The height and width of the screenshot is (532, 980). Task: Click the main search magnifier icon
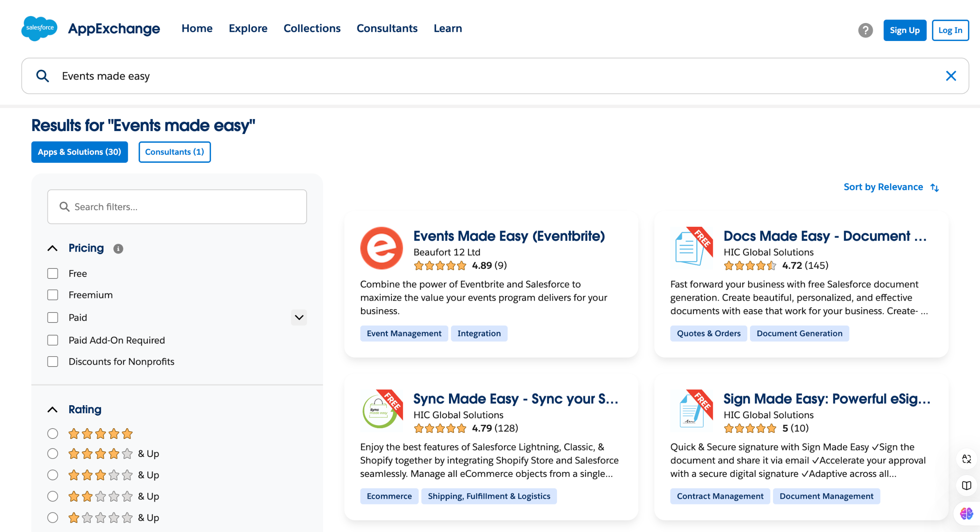[42, 76]
